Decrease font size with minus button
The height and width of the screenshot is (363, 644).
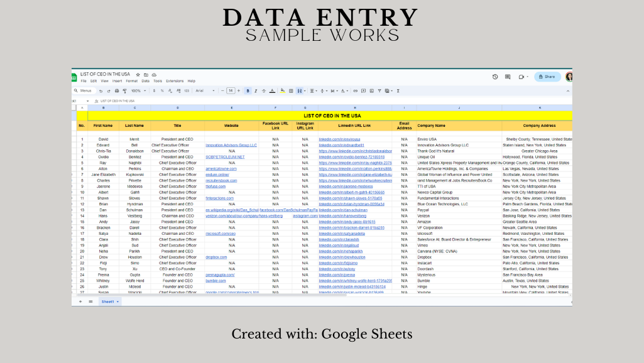click(222, 90)
